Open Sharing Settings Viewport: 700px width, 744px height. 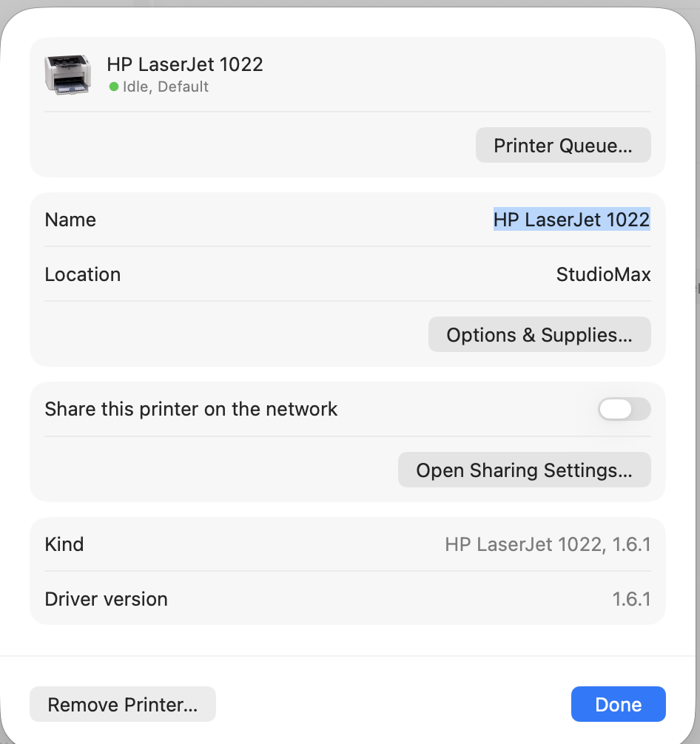click(x=524, y=470)
